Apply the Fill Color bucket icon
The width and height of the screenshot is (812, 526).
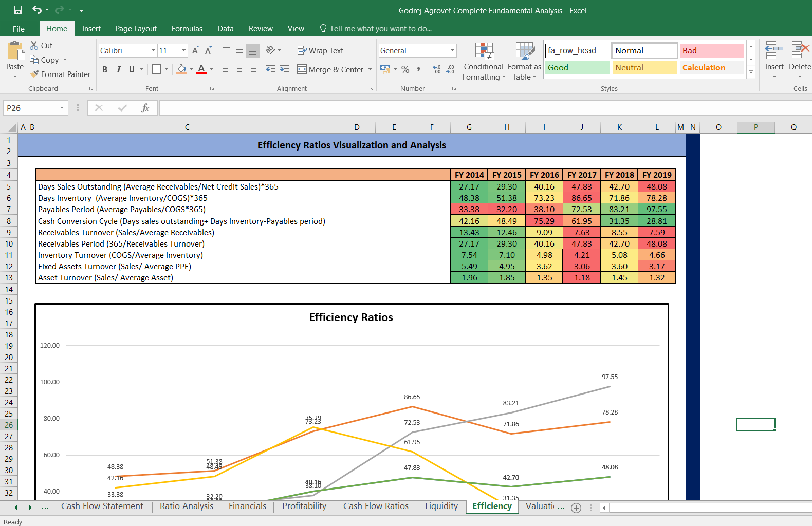tap(181, 69)
